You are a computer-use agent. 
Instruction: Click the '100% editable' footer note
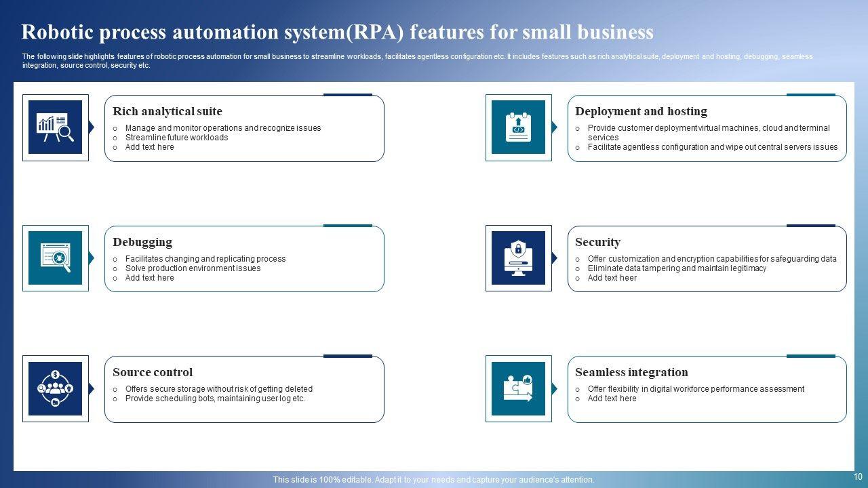click(x=434, y=480)
